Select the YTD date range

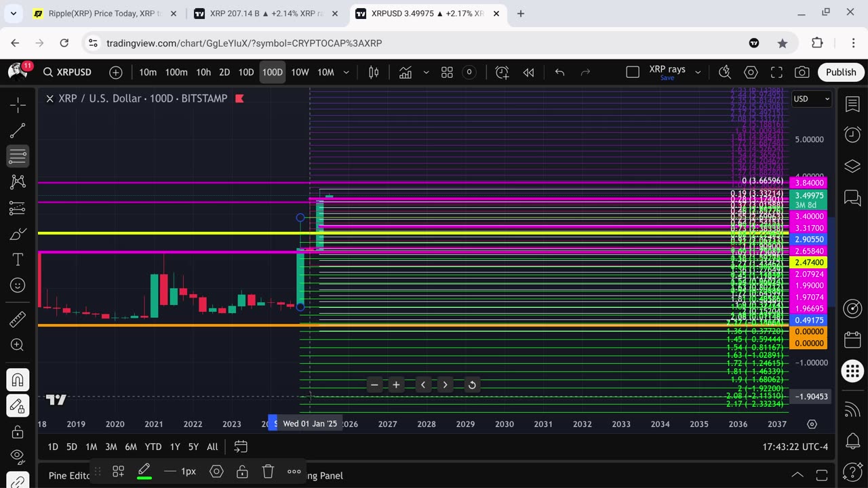click(153, 447)
